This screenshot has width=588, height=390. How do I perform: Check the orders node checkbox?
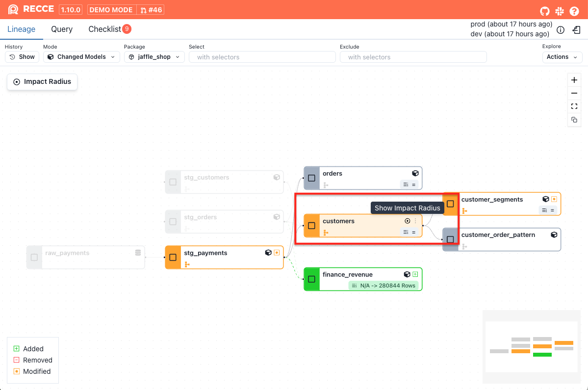311,178
